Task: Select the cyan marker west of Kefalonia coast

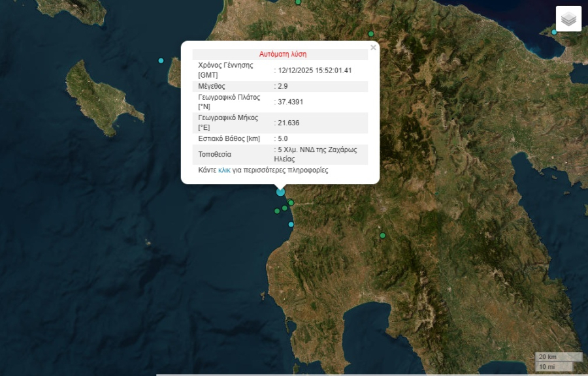Action: click(x=161, y=61)
